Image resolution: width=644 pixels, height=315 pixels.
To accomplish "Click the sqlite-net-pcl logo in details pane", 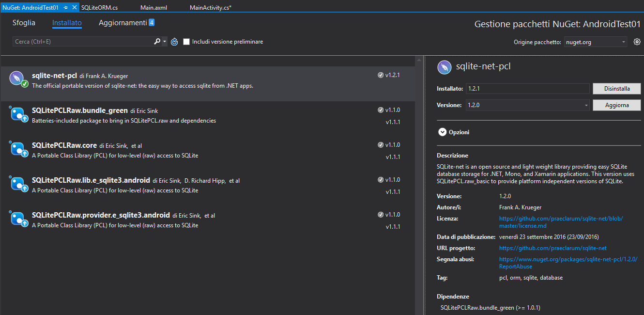I will coord(445,67).
